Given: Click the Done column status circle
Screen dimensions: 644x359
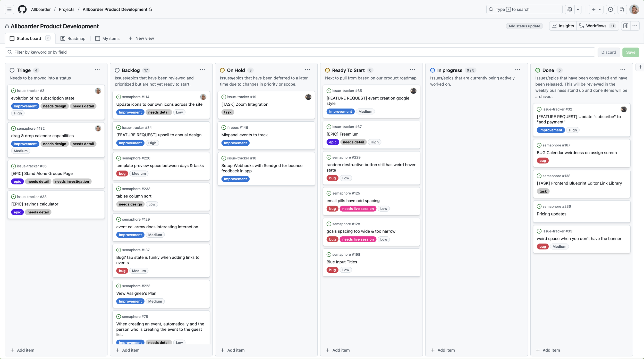Looking at the screenshot, I should point(538,70).
